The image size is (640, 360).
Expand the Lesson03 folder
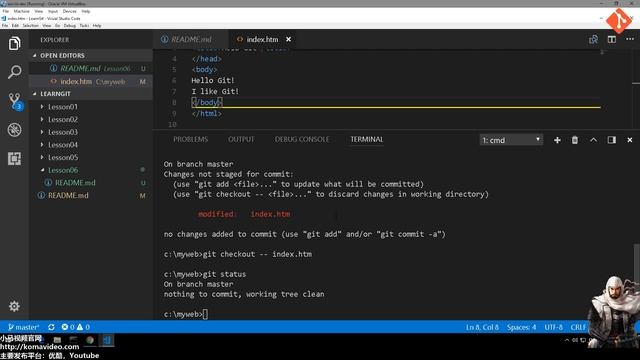point(42,132)
